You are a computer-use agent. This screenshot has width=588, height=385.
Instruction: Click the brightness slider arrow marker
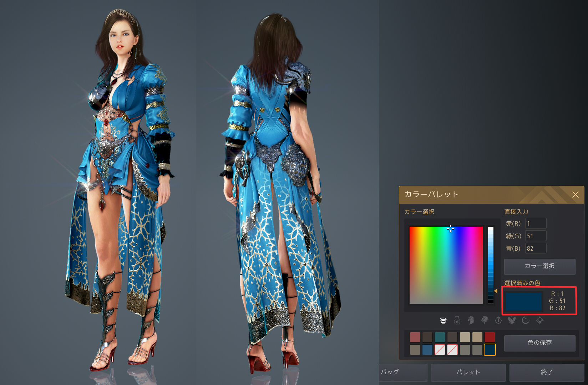[x=496, y=291]
